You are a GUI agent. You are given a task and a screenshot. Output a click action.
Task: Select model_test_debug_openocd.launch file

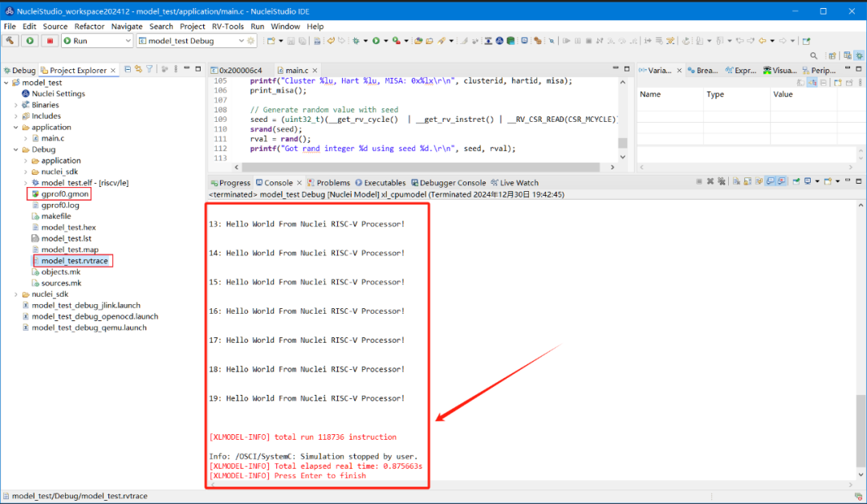95,316
